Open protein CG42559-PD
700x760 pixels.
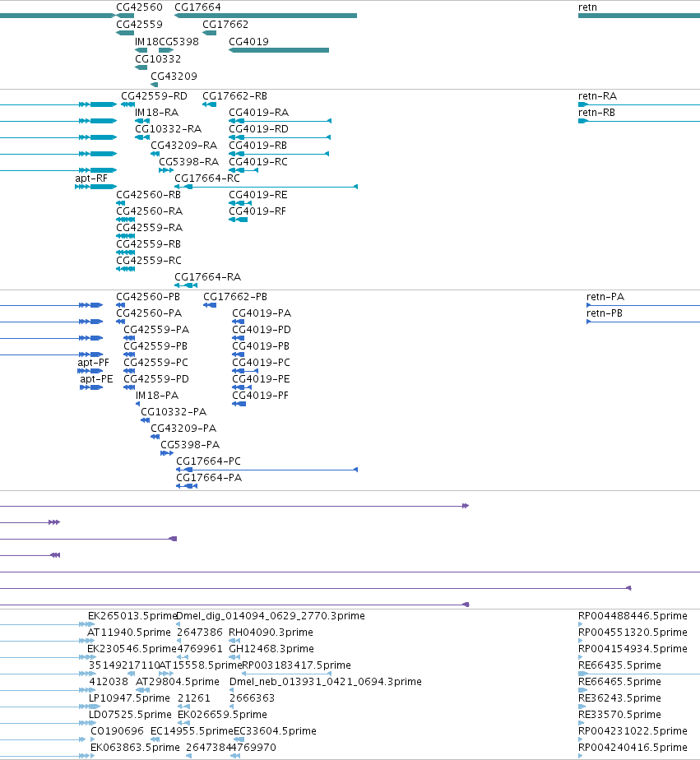(156, 379)
